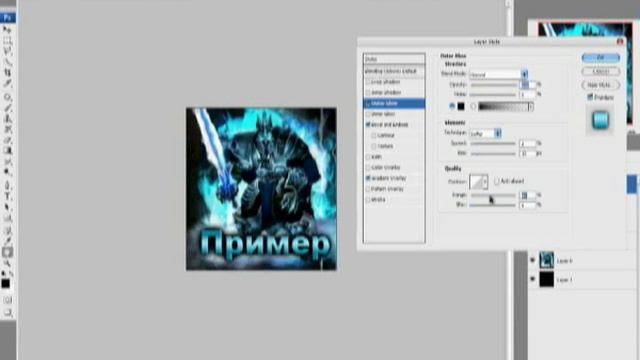Adjust the Size slider
This screenshot has width=640, height=360.
pos(493,154)
